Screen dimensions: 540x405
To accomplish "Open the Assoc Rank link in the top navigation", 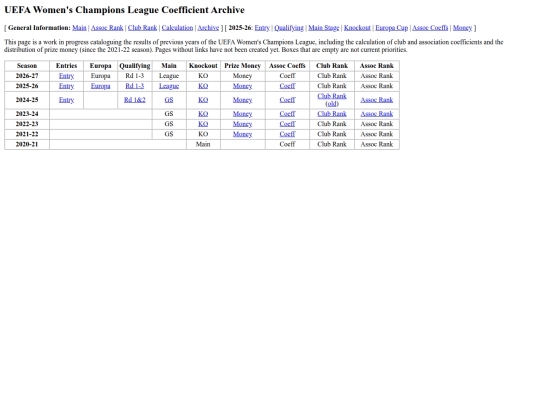I will [107, 28].
